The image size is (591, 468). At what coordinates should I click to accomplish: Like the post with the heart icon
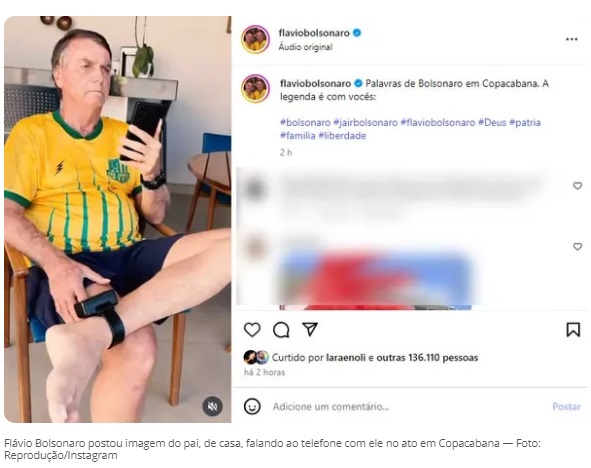tap(252, 330)
